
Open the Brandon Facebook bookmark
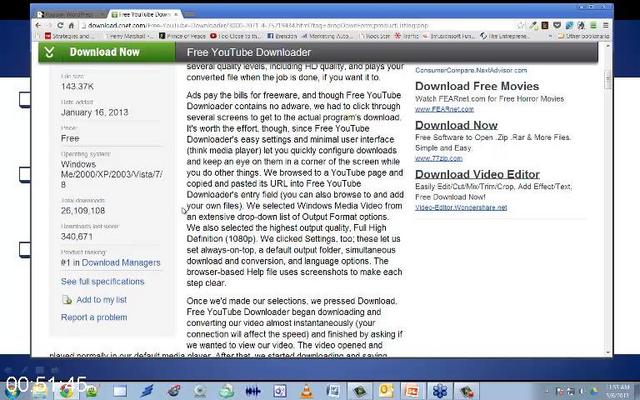282,36
